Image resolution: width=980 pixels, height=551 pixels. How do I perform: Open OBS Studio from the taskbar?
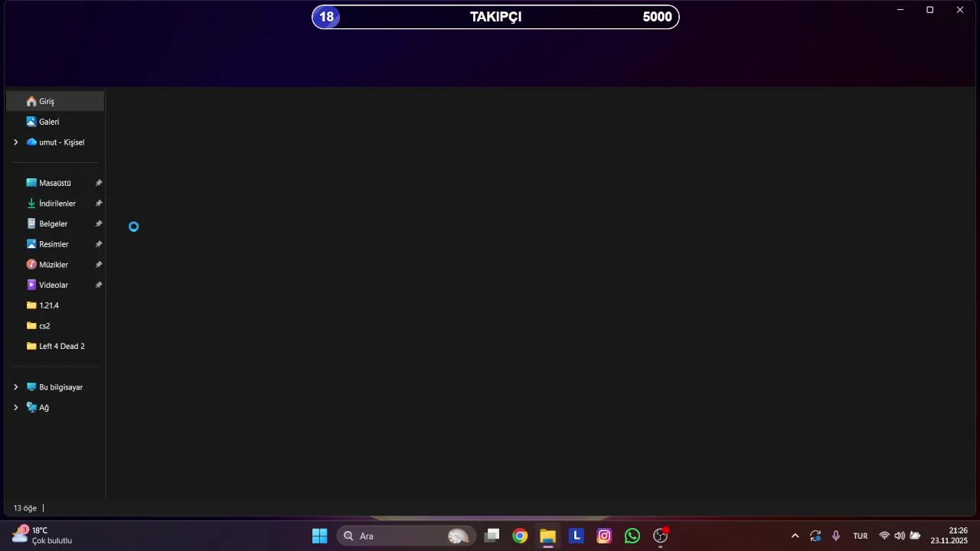(x=661, y=536)
